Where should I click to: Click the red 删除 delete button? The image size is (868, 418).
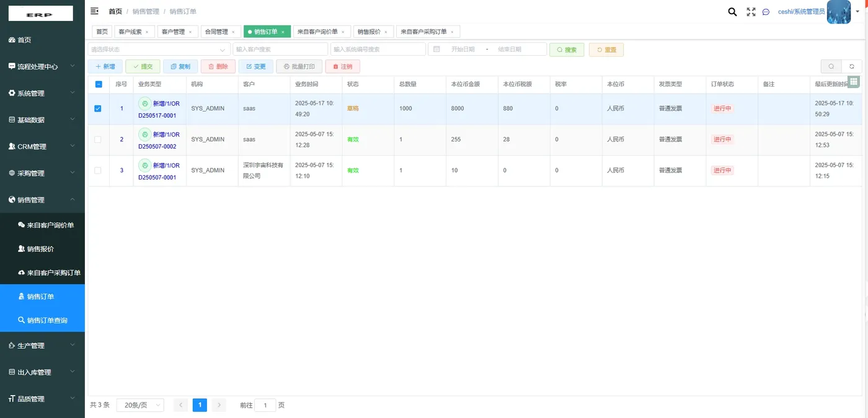[218, 66]
